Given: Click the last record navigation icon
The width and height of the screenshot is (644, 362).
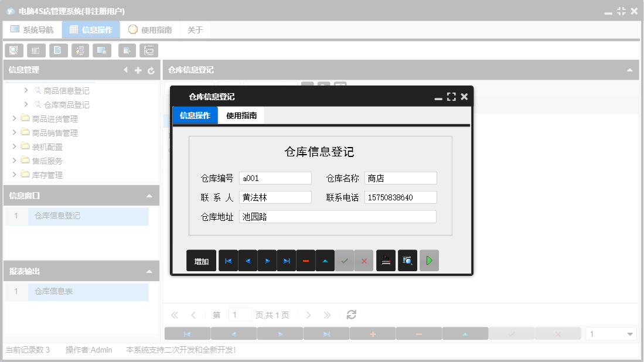Looking at the screenshot, I should click(x=287, y=261).
